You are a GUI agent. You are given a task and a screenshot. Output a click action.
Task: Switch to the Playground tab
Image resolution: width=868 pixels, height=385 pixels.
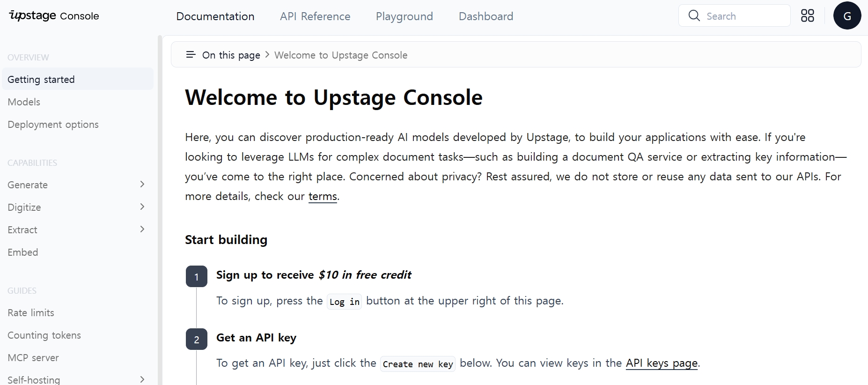[405, 16]
